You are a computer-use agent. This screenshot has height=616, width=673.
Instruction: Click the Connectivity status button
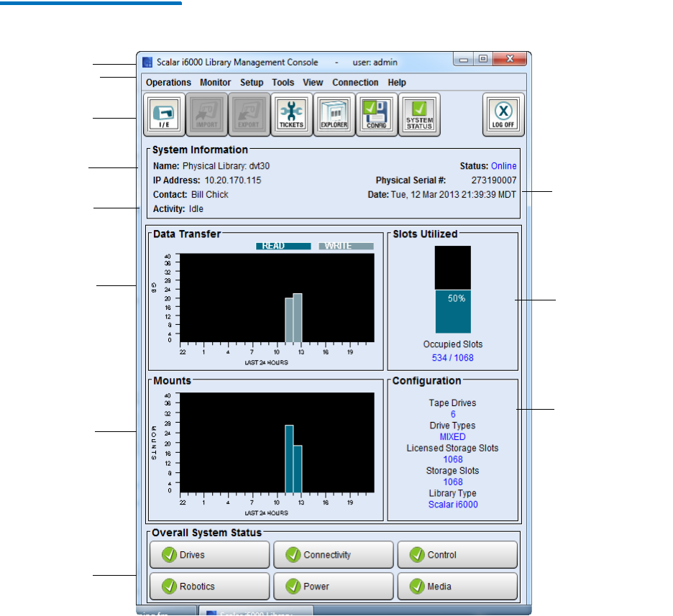(x=334, y=555)
